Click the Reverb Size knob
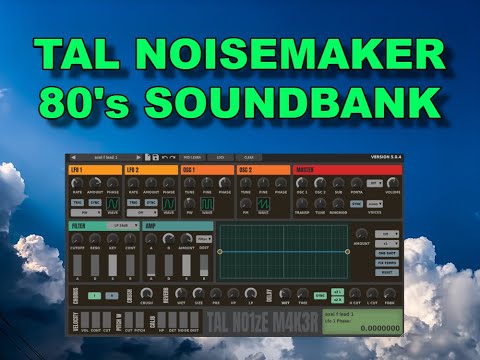The height and width of the screenshot is (360, 480). (198, 294)
